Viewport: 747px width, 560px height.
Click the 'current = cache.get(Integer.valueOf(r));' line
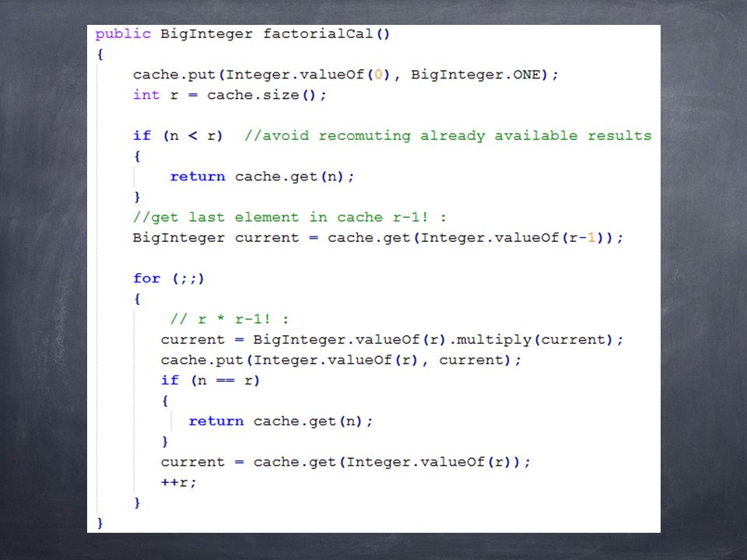click(x=345, y=462)
